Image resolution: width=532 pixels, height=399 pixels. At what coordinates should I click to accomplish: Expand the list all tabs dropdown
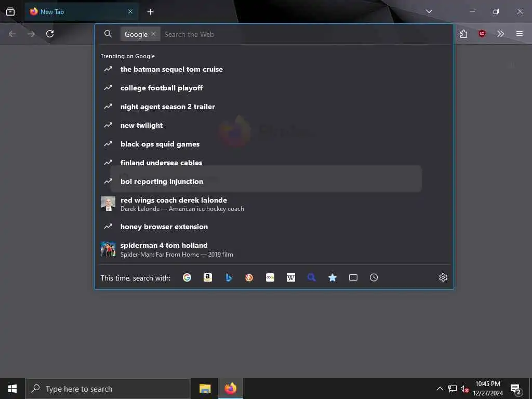429,11
